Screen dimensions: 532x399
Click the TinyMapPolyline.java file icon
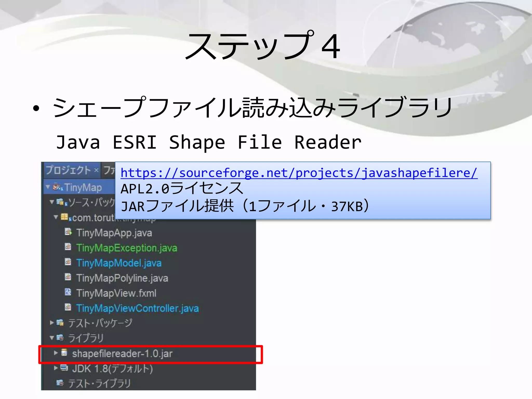pyautogui.click(x=68, y=277)
